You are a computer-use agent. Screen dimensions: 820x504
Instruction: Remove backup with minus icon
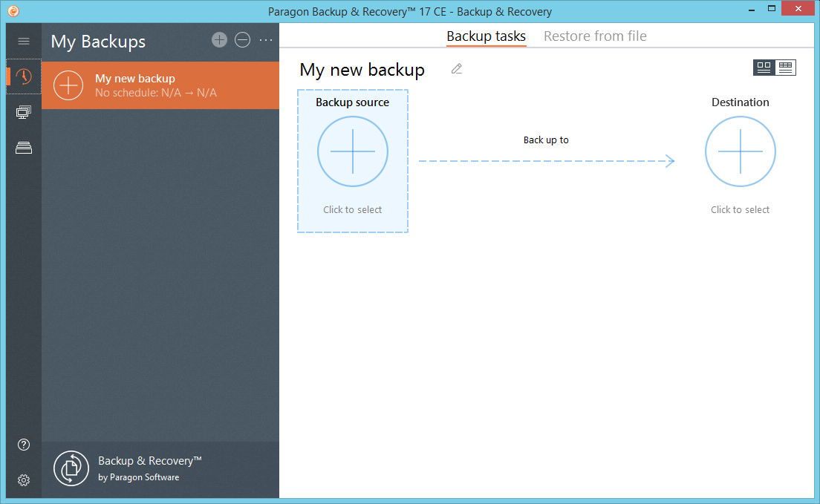pos(243,40)
